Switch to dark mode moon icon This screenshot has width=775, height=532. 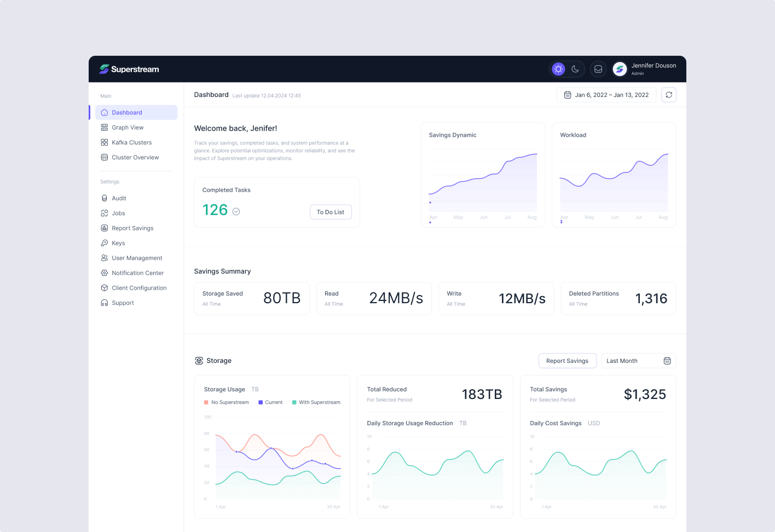coord(575,69)
